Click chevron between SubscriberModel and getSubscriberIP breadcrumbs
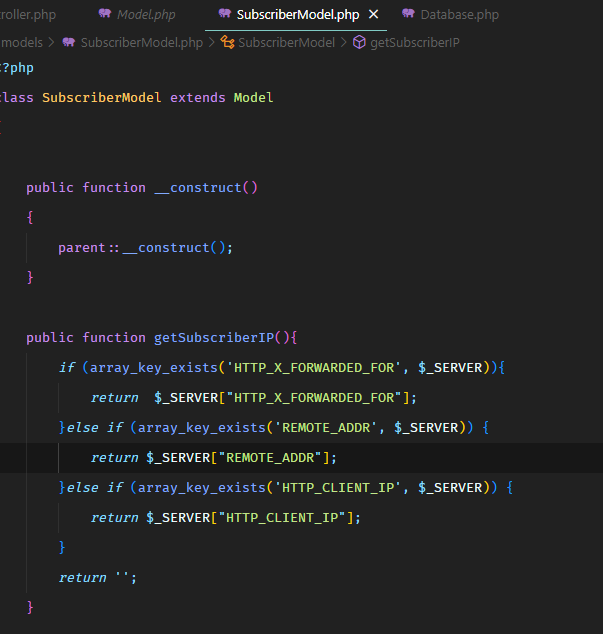Viewport: 603px width, 634px height. click(345, 43)
